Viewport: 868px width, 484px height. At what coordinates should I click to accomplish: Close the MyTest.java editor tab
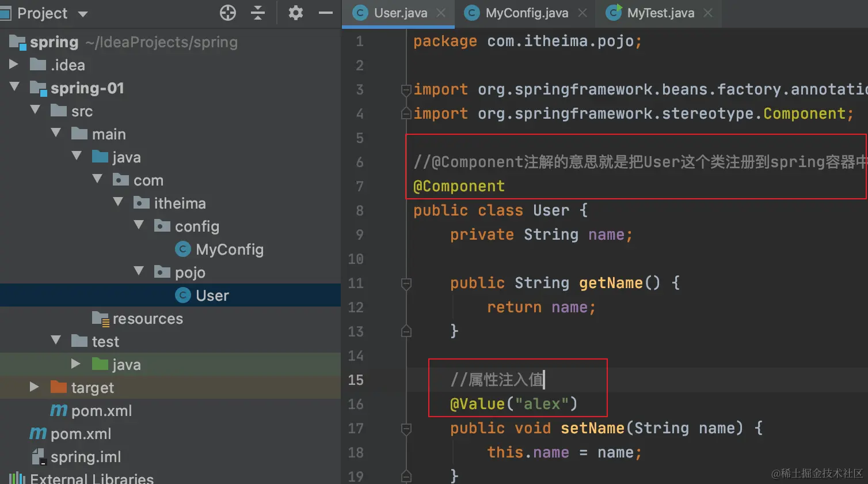click(708, 13)
